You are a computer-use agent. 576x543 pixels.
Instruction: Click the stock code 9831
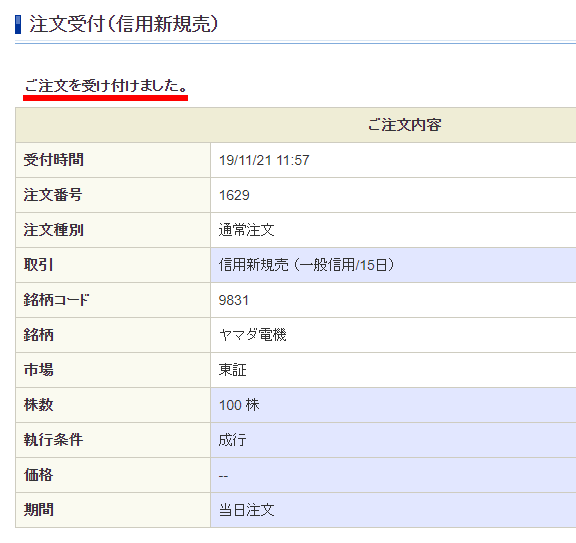[x=234, y=300]
